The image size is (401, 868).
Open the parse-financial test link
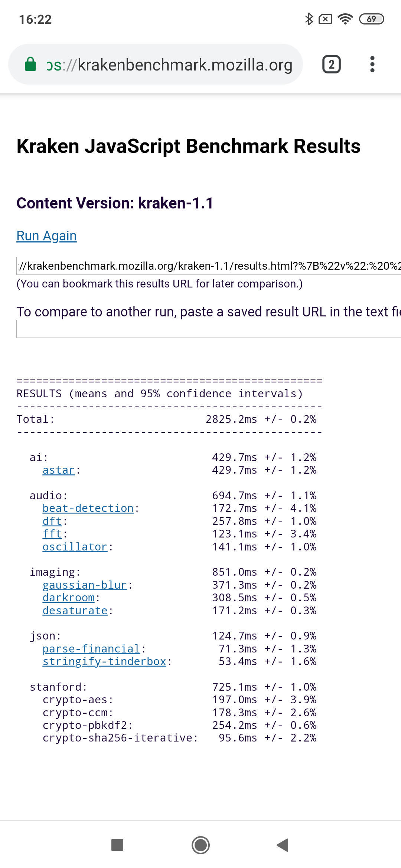click(91, 649)
